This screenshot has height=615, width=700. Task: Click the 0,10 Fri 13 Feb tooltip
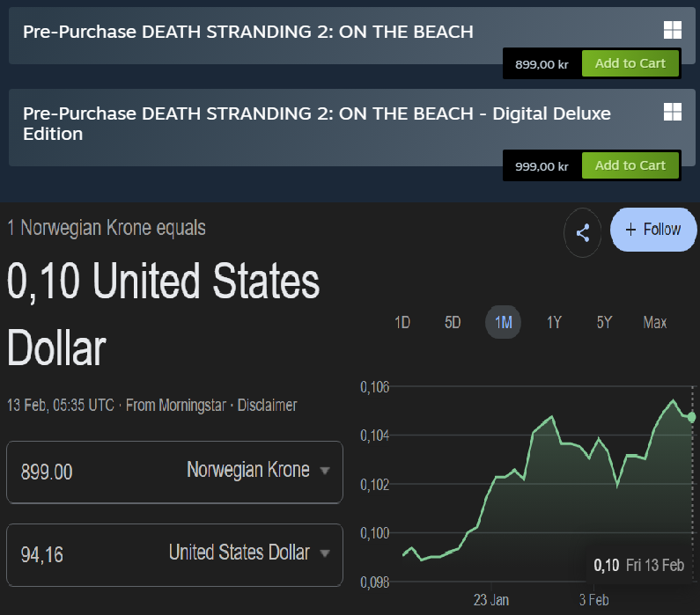pos(639,565)
